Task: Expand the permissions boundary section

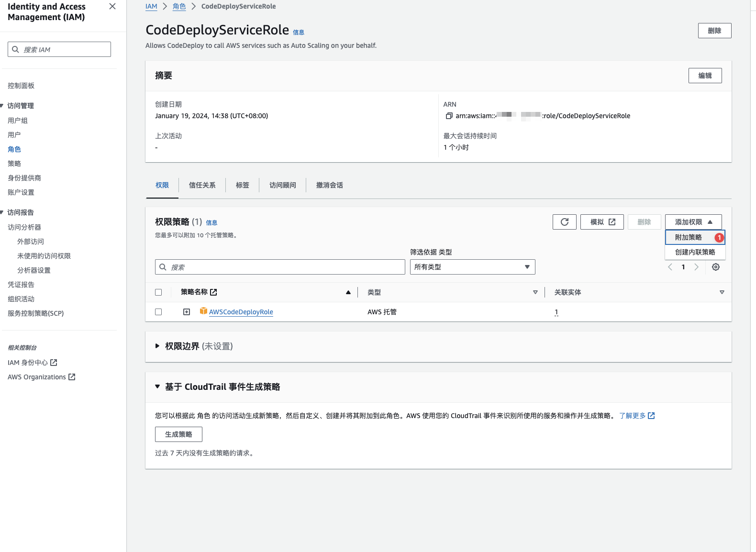Action: [157, 346]
